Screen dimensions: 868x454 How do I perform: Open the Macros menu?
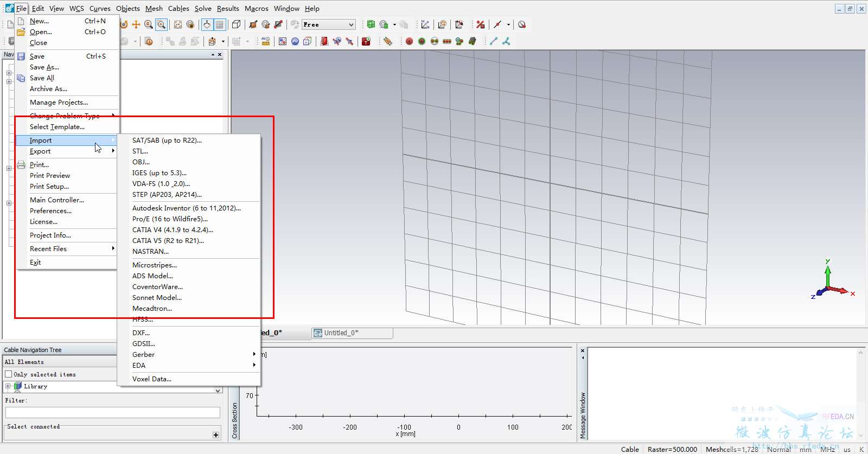[257, 8]
